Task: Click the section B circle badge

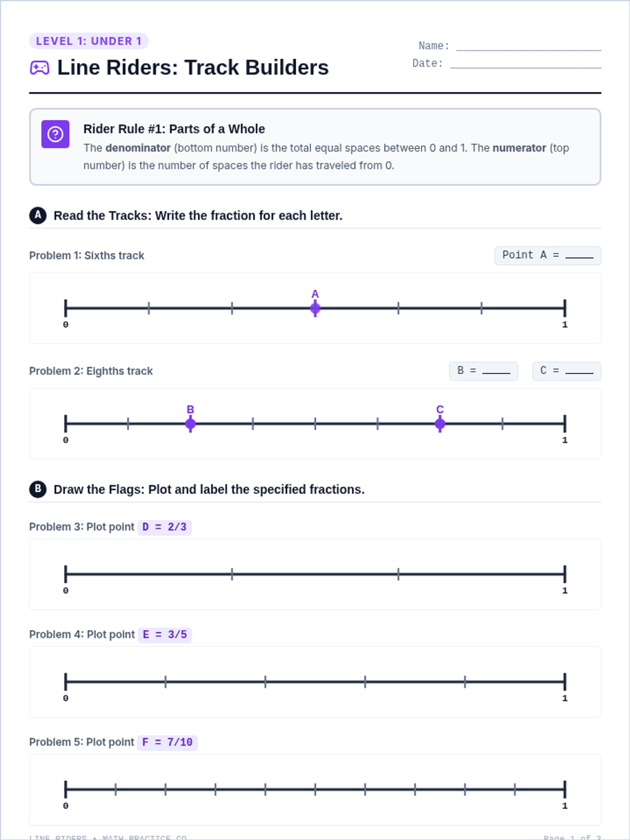Action: (38, 489)
